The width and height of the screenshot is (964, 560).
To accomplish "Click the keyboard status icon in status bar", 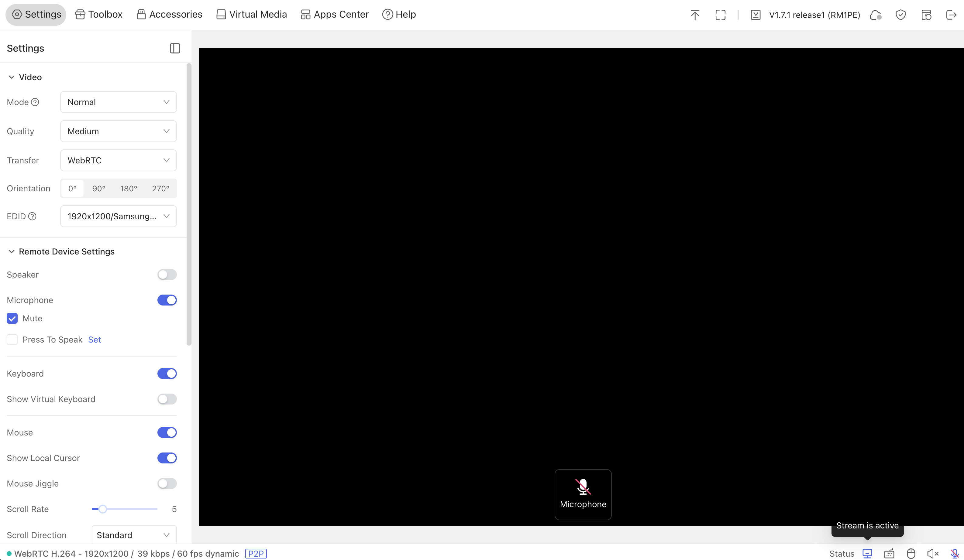I will [889, 554].
